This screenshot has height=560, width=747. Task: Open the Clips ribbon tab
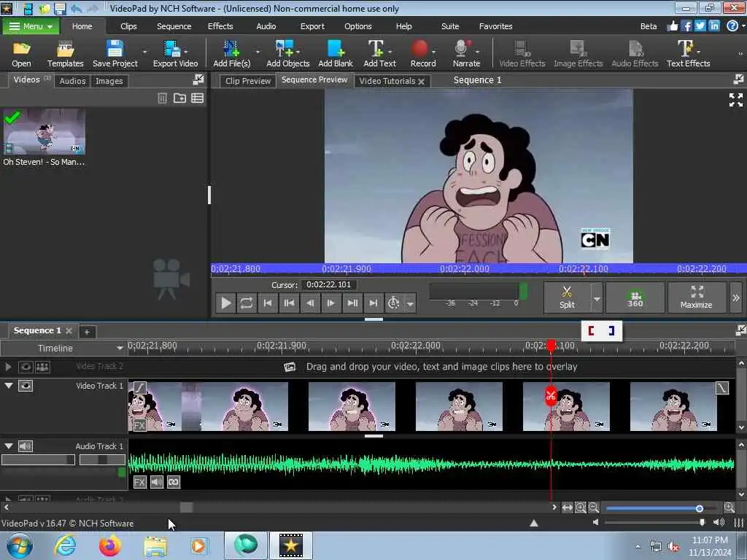click(x=128, y=26)
